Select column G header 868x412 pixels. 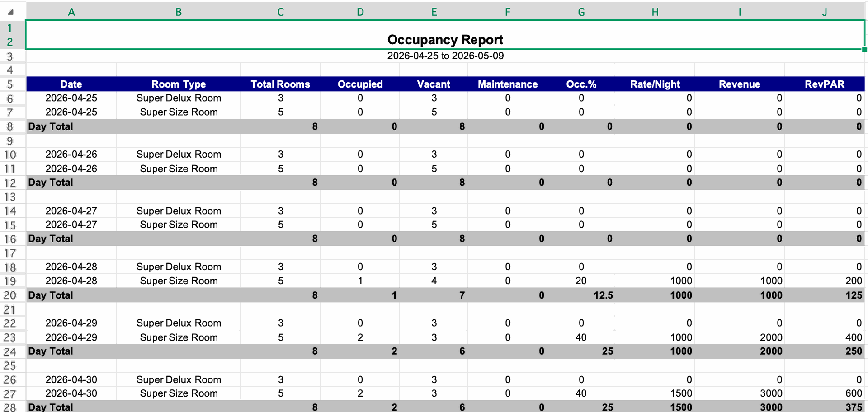coord(581,12)
